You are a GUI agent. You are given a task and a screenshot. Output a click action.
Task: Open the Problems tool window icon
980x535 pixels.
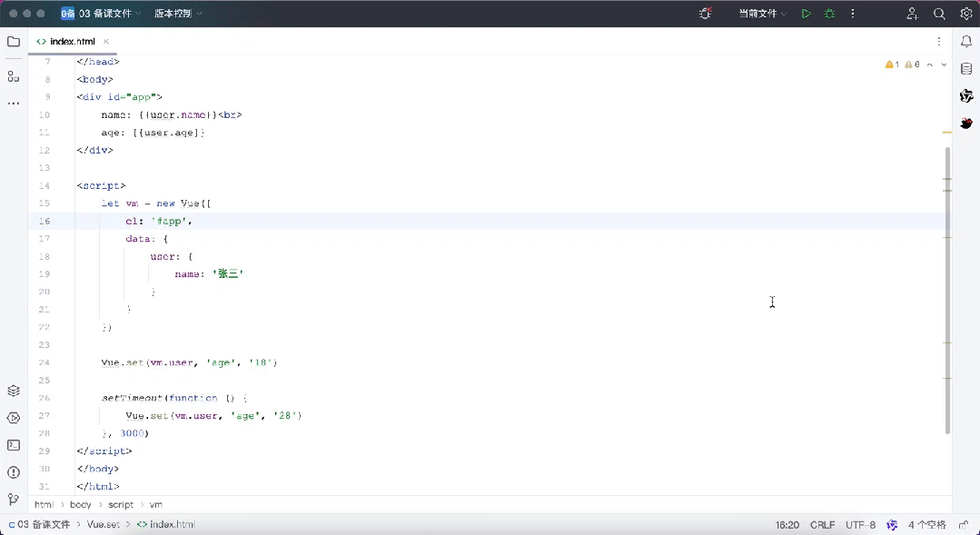(x=13, y=472)
